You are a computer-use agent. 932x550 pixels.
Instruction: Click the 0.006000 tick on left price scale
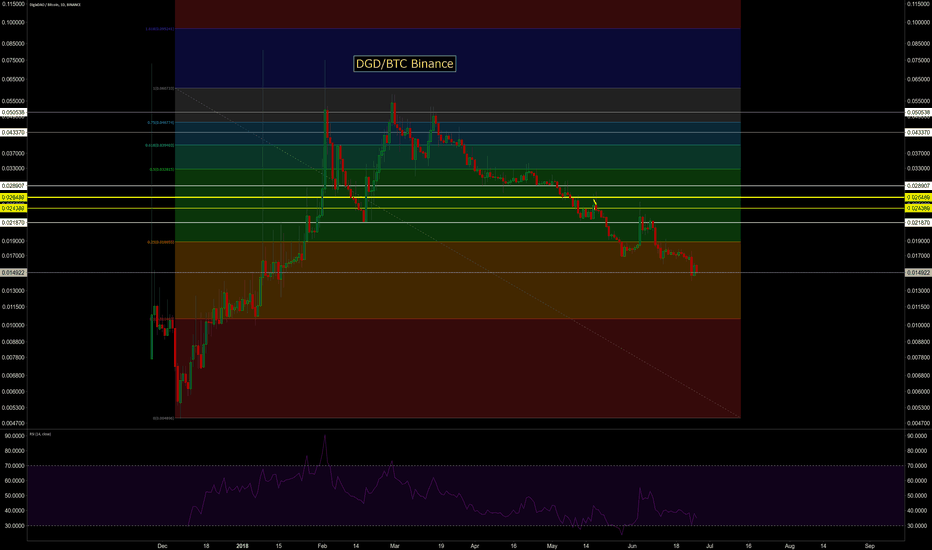coord(13,392)
